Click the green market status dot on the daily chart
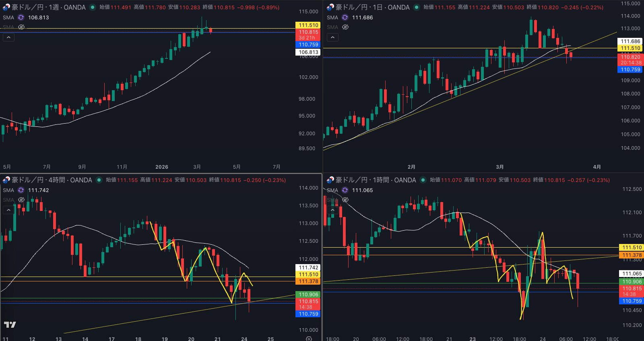 click(417, 7)
